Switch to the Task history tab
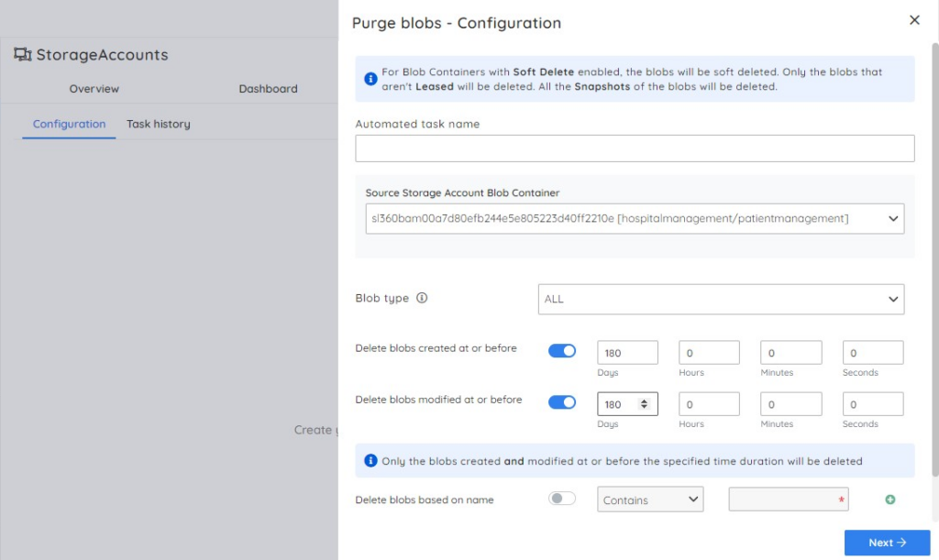 pyautogui.click(x=158, y=123)
